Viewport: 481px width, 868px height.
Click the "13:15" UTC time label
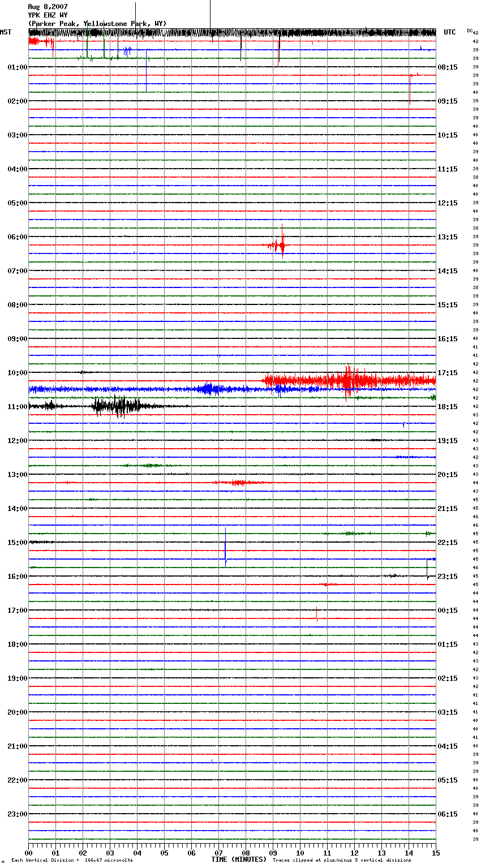coord(448,237)
